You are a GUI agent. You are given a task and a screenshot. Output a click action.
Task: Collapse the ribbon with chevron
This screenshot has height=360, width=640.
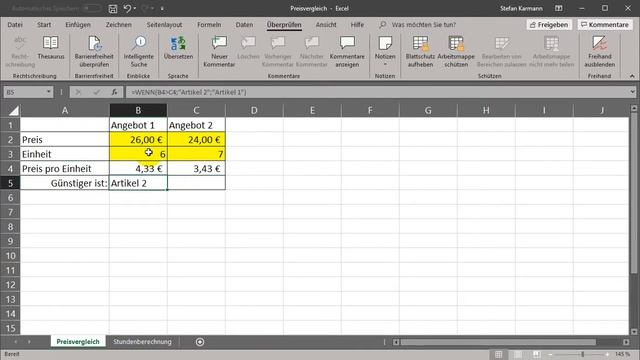632,76
